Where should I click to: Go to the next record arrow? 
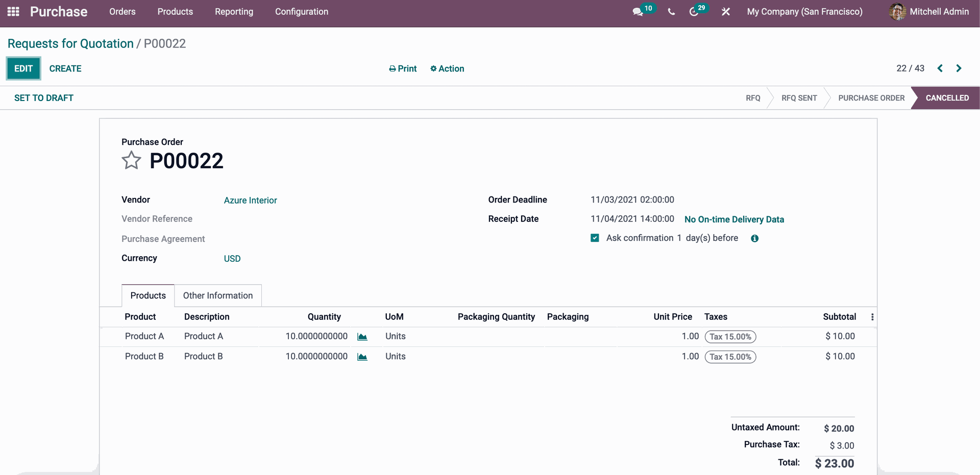click(959, 68)
